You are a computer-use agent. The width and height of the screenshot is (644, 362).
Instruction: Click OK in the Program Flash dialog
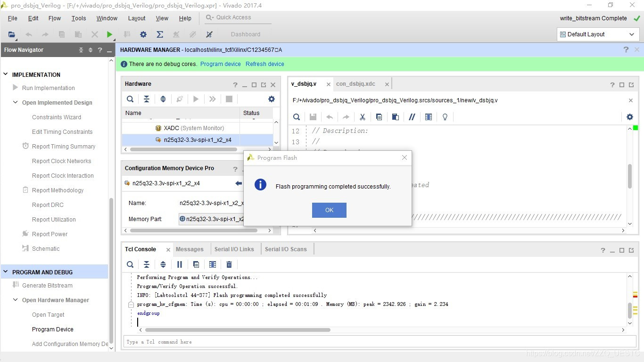(329, 210)
